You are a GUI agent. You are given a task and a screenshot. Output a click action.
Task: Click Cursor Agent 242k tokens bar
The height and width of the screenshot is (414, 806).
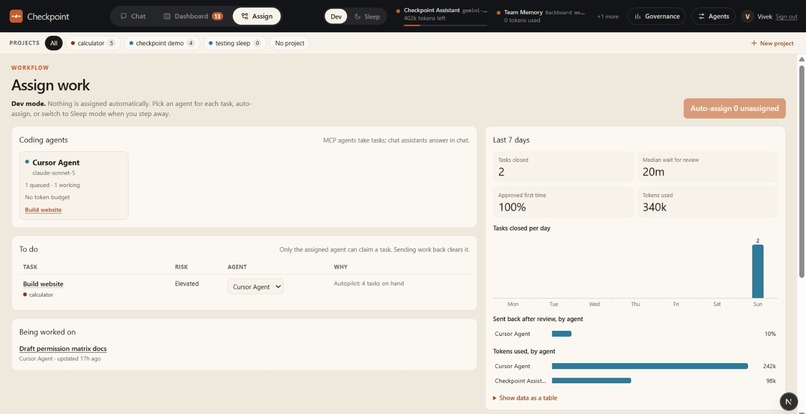650,366
